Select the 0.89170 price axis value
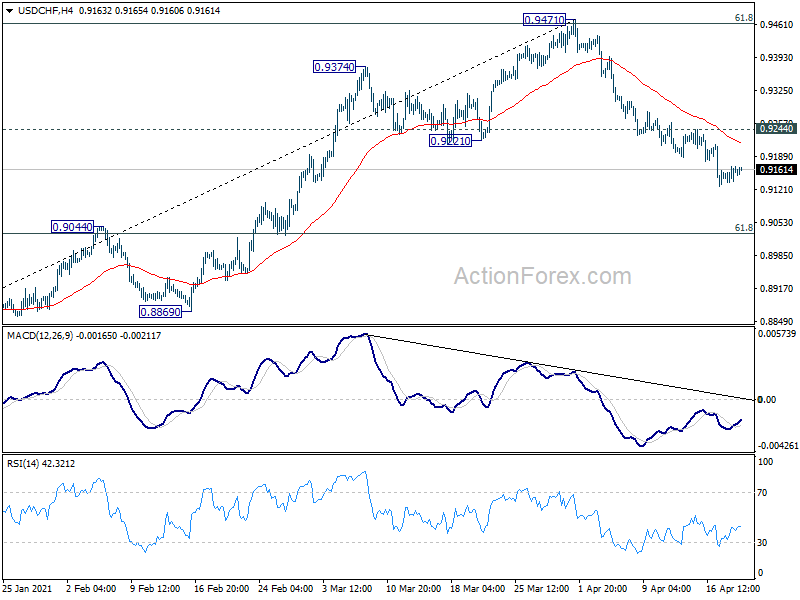Image resolution: width=800 pixels, height=600 pixels. click(x=777, y=288)
